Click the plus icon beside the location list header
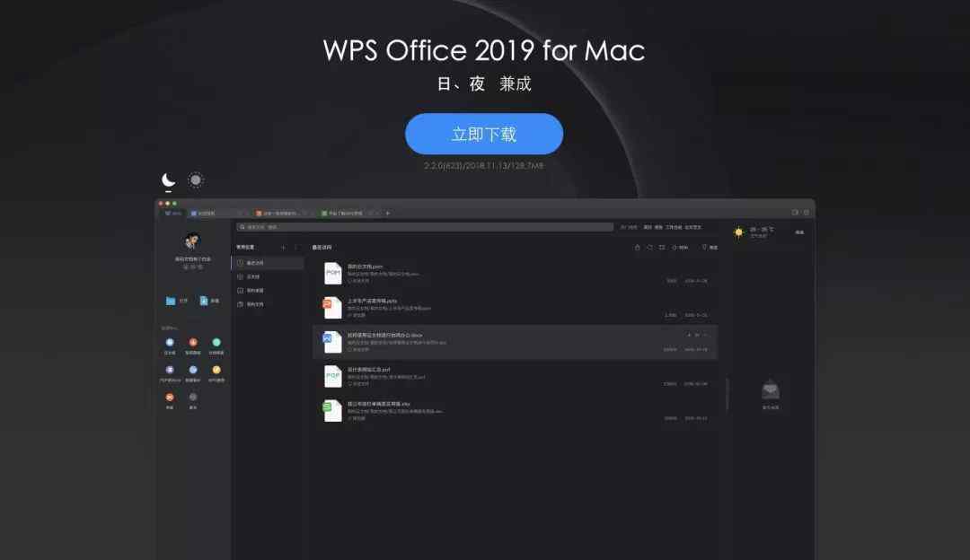 coord(284,247)
